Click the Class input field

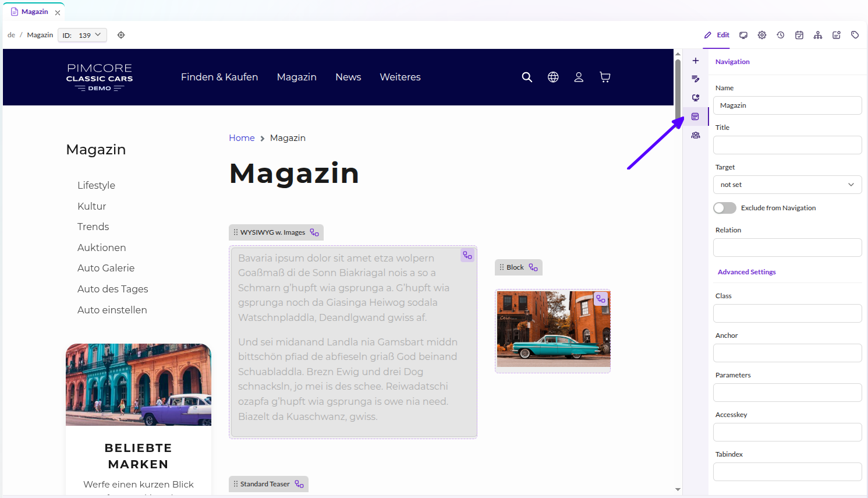coord(787,313)
